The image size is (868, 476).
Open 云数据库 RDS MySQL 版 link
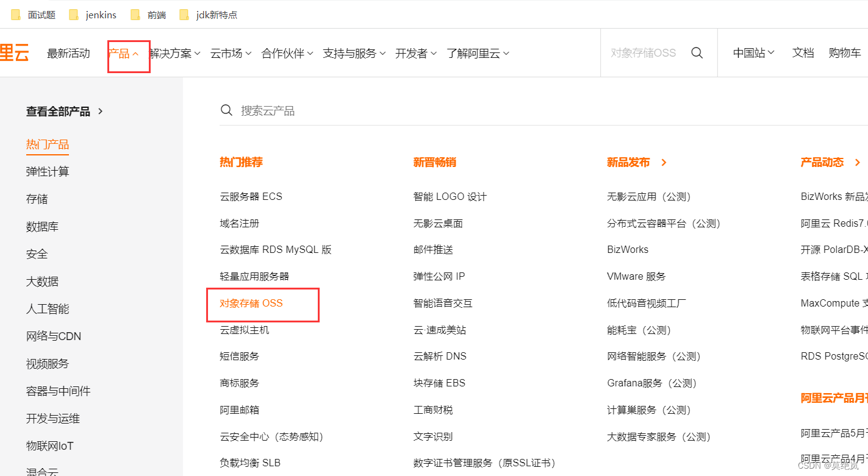[276, 249]
